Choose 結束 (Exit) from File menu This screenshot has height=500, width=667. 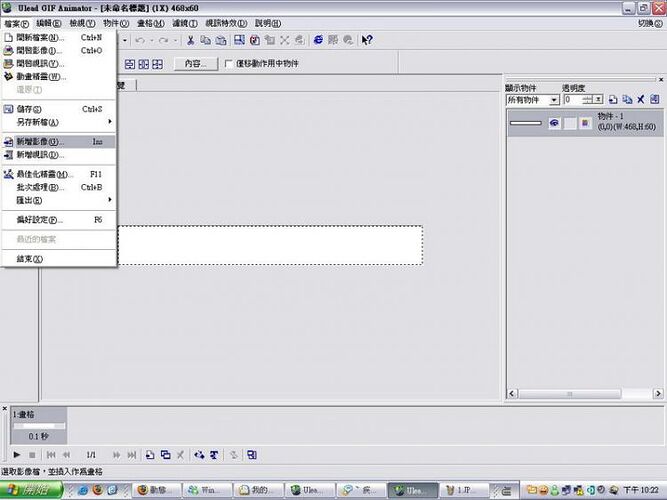[x=59, y=259]
